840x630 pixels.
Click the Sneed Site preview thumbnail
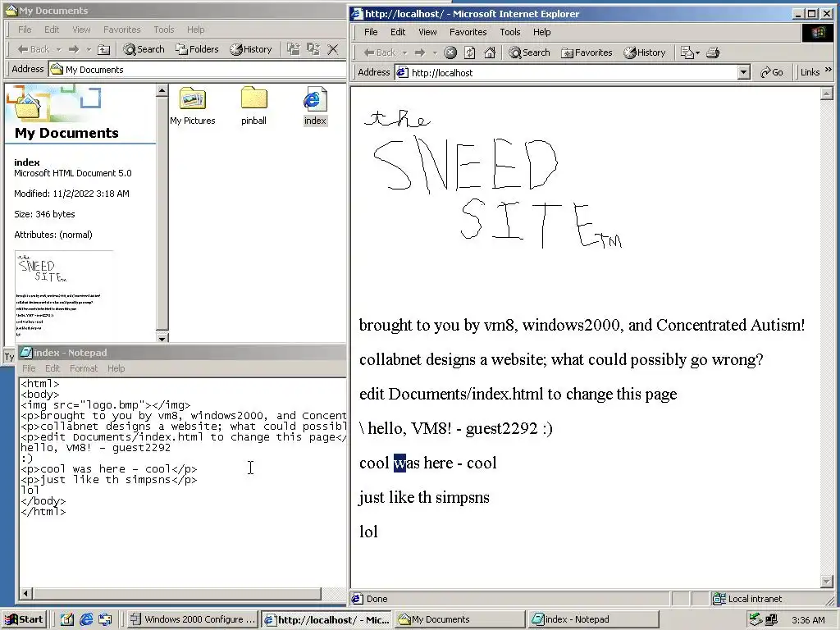pyautogui.click(x=64, y=294)
